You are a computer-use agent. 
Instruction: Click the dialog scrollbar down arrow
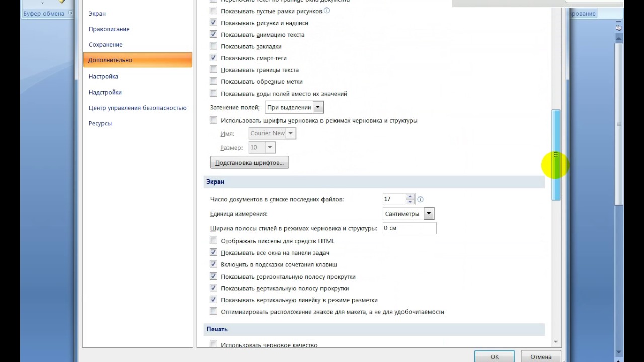coord(556,342)
